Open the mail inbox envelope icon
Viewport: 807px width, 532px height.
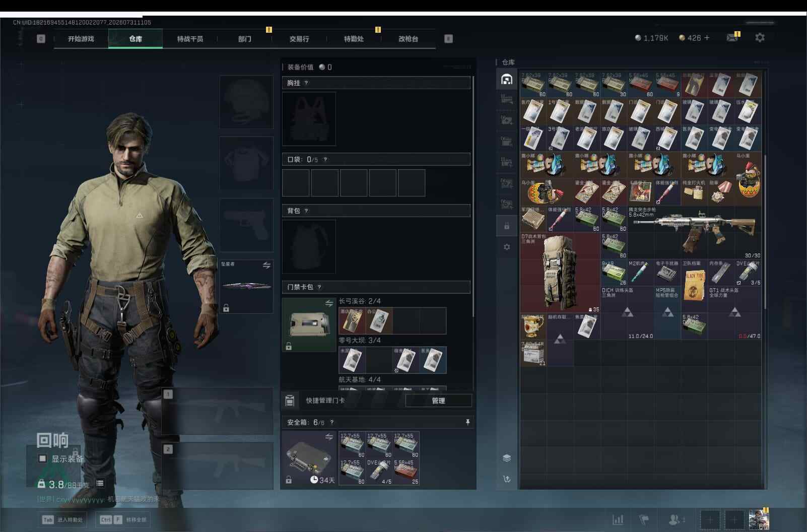[x=732, y=38]
